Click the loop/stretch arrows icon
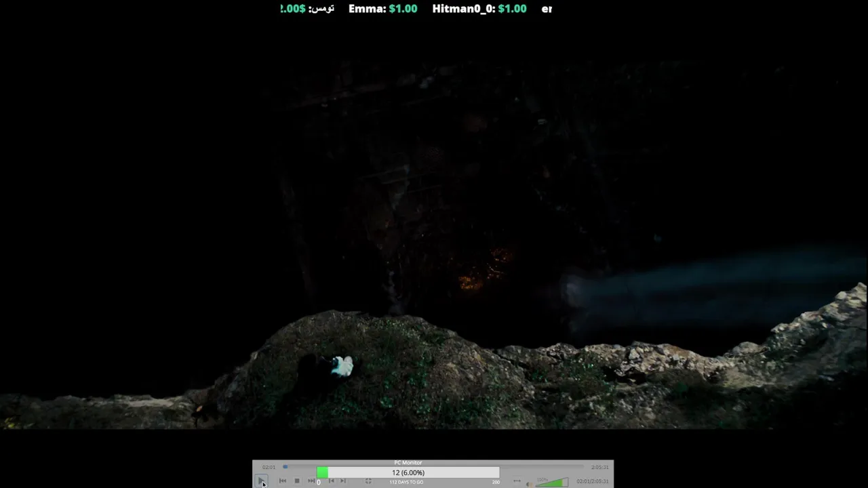The image size is (868, 488). click(x=517, y=481)
